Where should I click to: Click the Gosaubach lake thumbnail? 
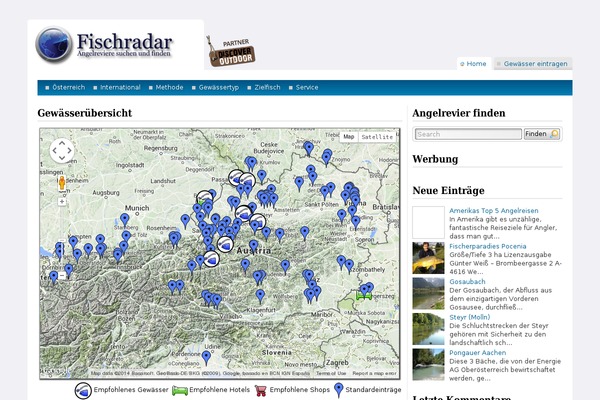[428, 293]
